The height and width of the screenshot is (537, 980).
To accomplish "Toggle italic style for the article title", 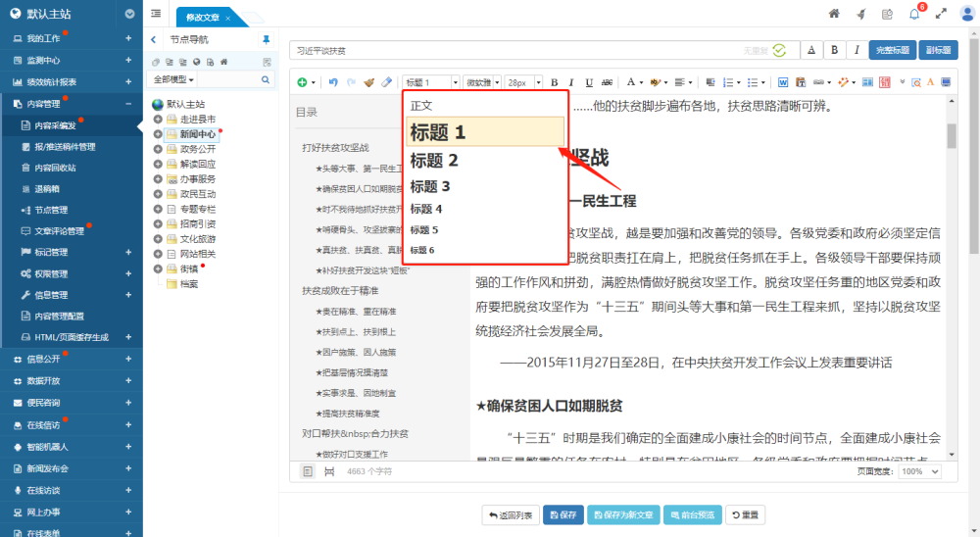I will point(857,50).
